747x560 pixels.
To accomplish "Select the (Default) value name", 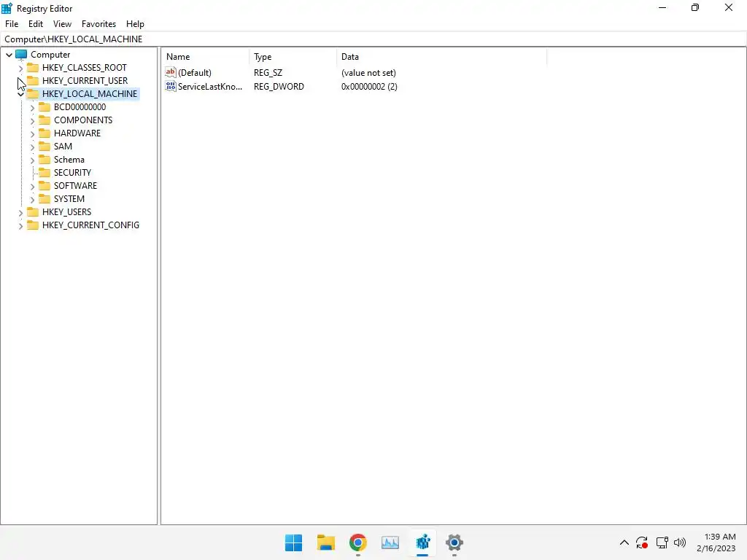I will click(x=194, y=73).
